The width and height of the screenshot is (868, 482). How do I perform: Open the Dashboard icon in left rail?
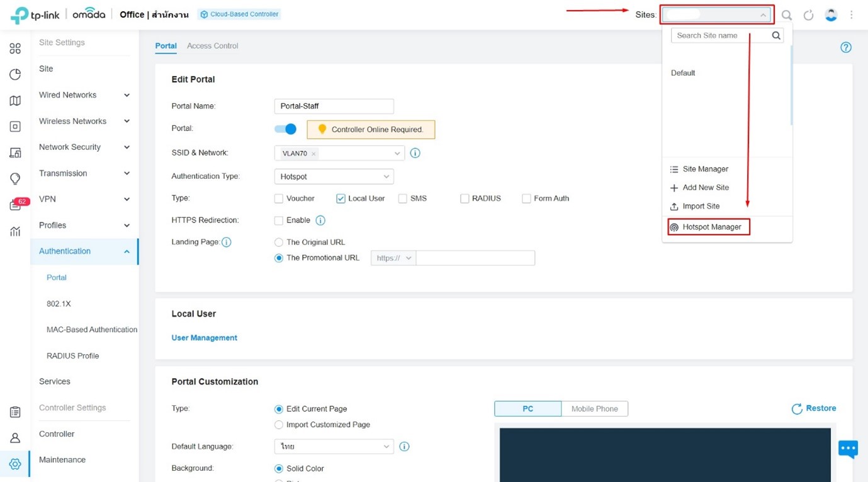(15, 49)
